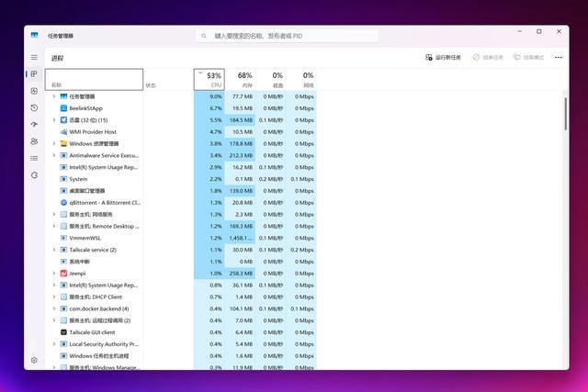This screenshot has height=392, width=588.
Task: Expand the Tailscale service (2) group
Action: click(54, 250)
